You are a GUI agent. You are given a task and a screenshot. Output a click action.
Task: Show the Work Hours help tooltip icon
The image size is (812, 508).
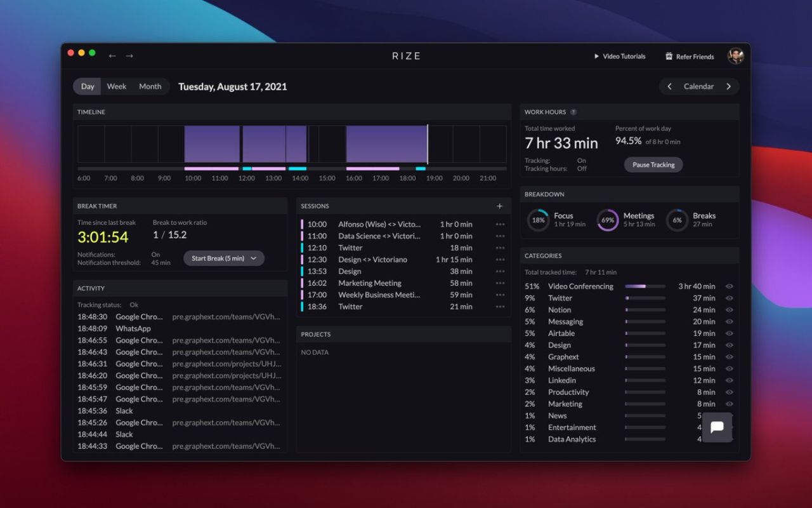click(573, 112)
